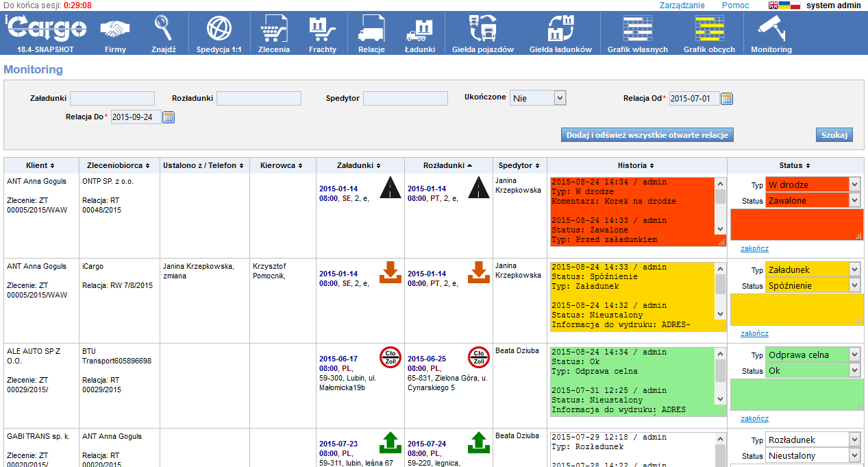Open calendar picker for Relacja Od
This screenshot has height=467, width=868.
point(727,99)
